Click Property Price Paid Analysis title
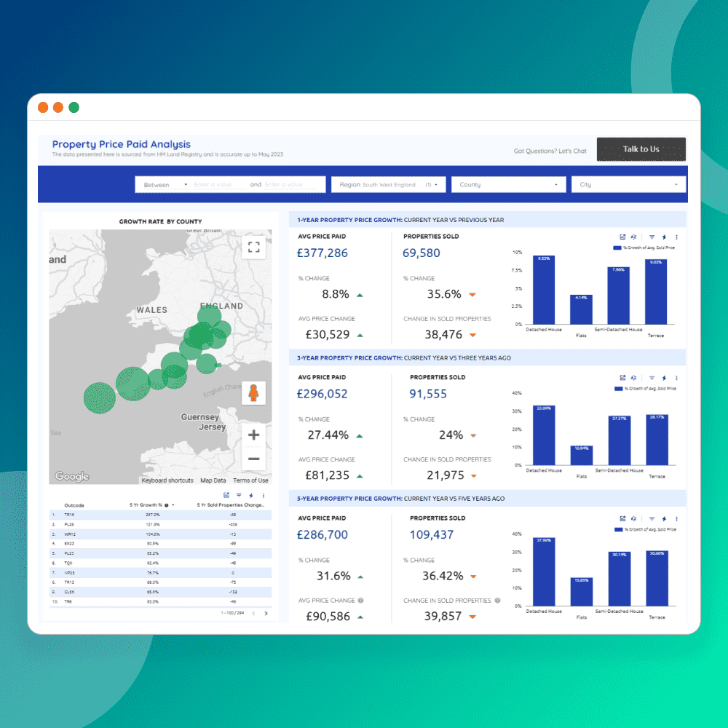 121,144
